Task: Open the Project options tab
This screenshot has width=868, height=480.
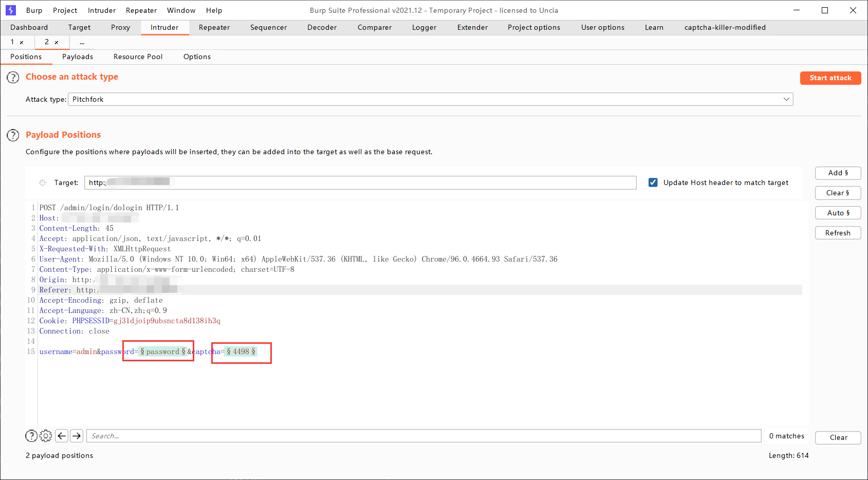Action: pyautogui.click(x=534, y=27)
